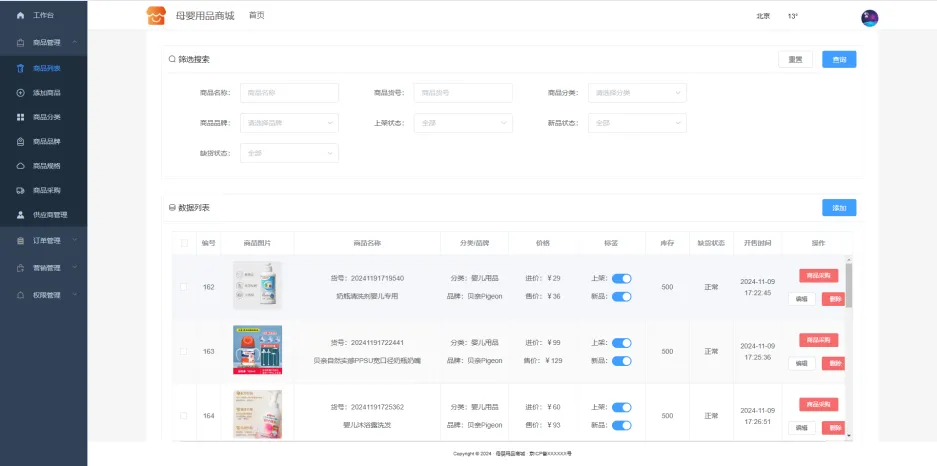The width and height of the screenshot is (937, 466).
Task: Click the 商品名称 input field
Action: [289, 93]
